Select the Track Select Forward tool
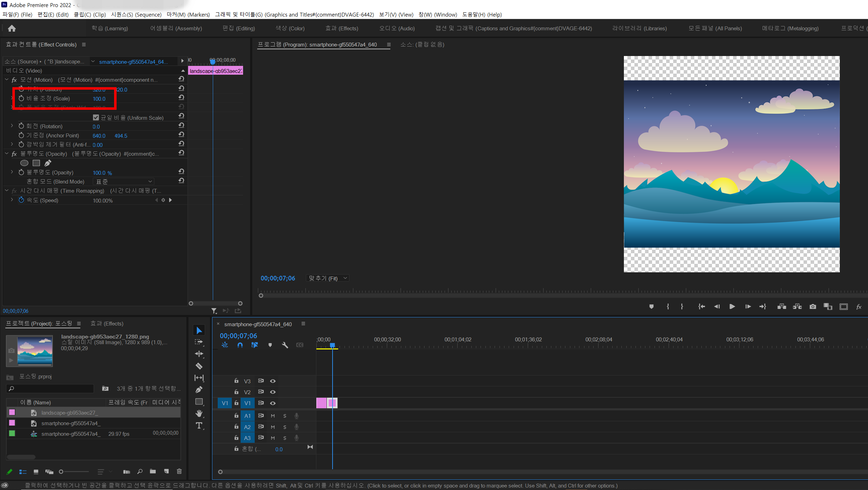This screenshot has width=868, height=490. (199, 342)
